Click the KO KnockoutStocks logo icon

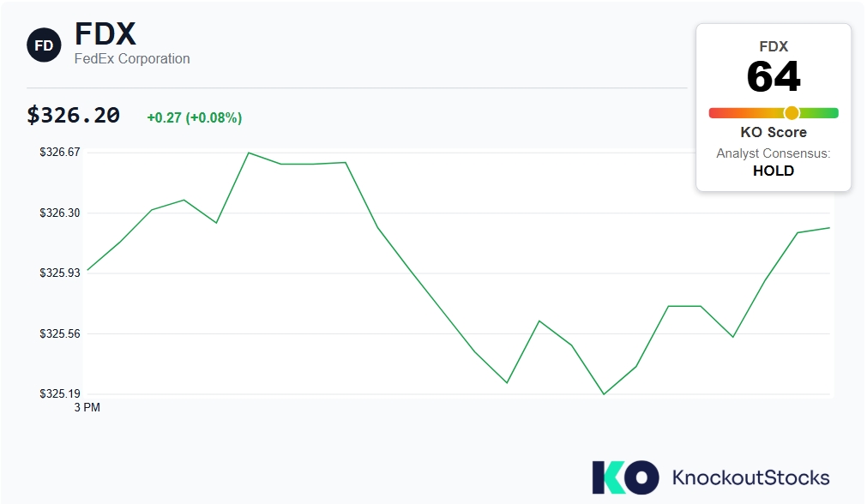click(x=625, y=477)
